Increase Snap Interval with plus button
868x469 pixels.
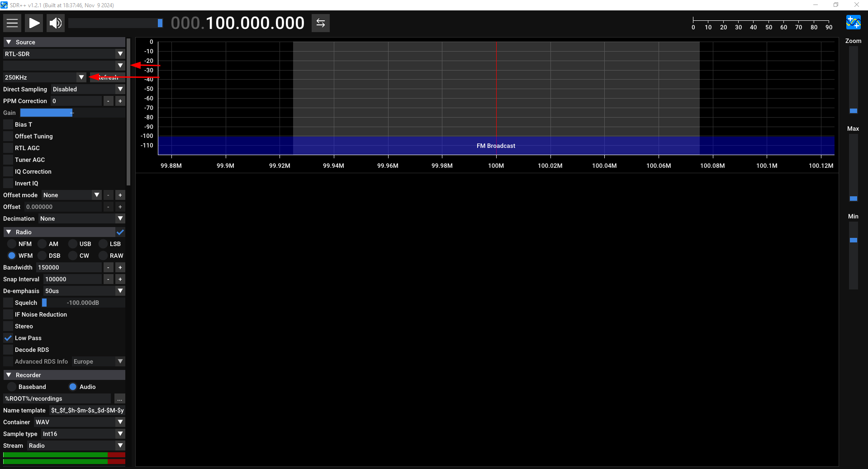point(120,279)
